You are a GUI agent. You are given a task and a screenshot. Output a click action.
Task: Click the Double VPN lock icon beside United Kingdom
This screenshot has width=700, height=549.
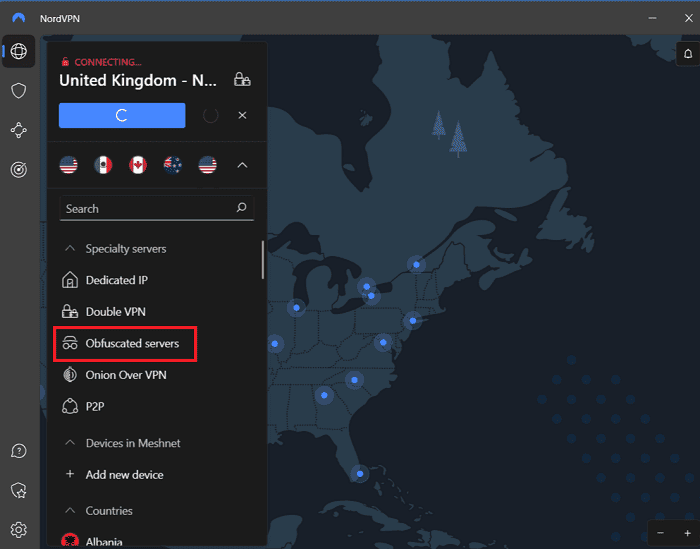coord(241,79)
